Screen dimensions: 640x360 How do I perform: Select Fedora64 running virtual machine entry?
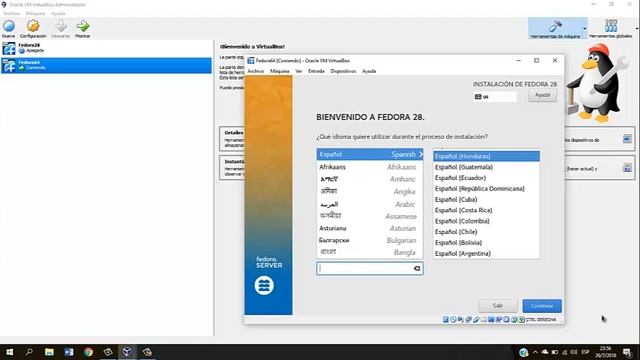tap(106, 65)
